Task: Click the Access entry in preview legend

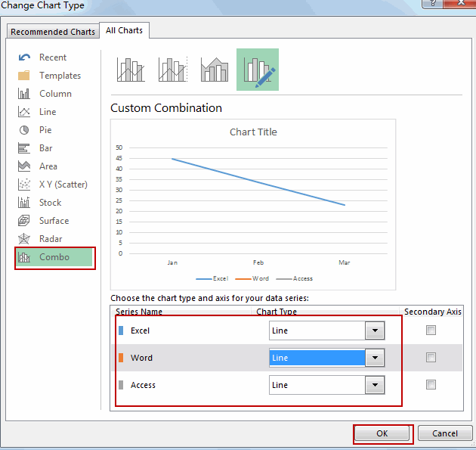Action: [294, 278]
